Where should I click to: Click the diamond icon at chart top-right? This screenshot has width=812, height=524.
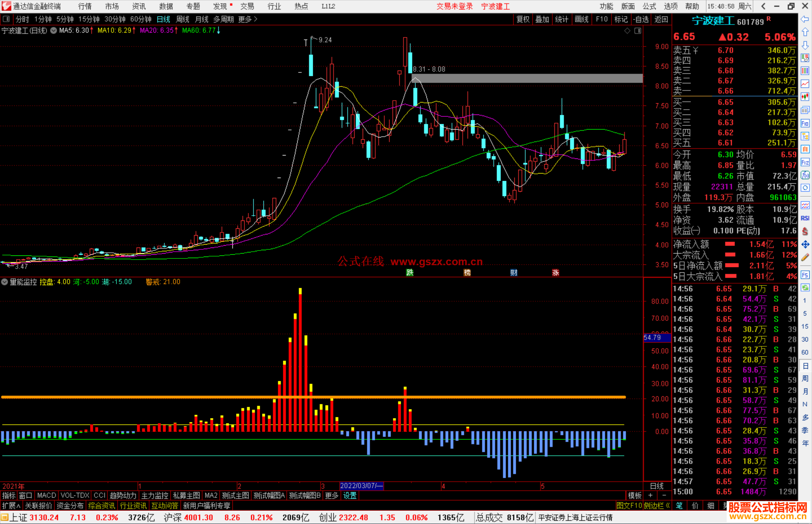[x=627, y=31]
